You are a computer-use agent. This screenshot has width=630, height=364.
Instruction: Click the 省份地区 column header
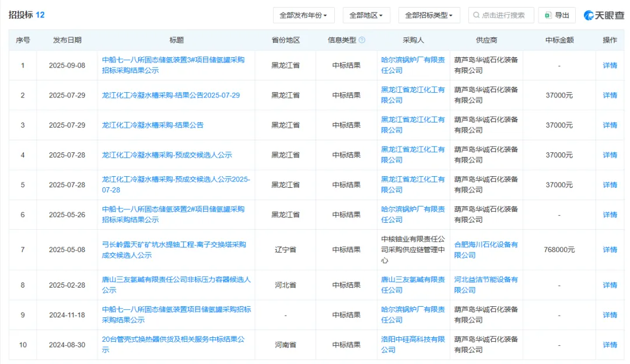point(286,40)
